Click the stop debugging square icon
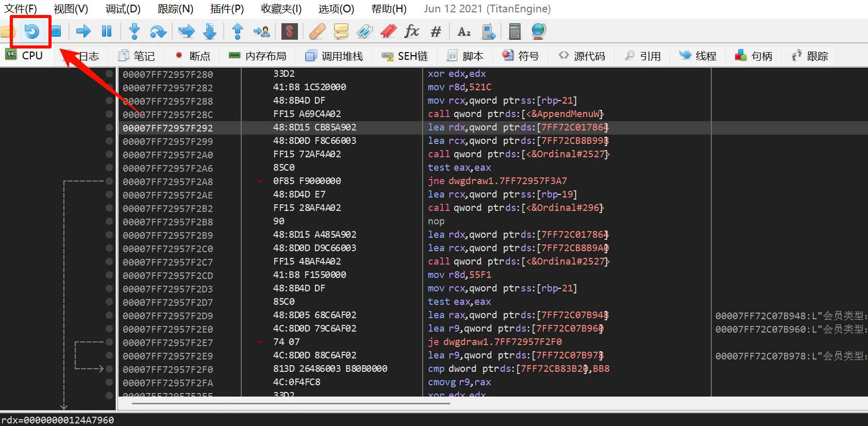 click(x=56, y=31)
